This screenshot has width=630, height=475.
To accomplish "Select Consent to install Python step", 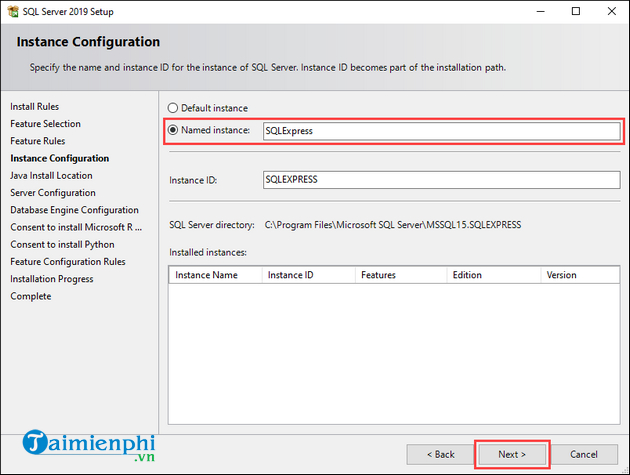I will click(x=62, y=245).
